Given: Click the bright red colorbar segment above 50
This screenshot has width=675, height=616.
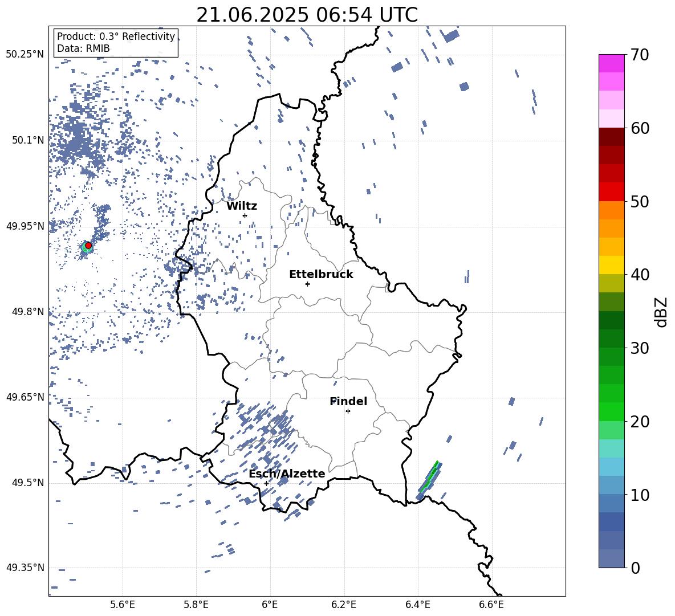Looking at the screenshot, I should pyautogui.click(x=611, y=192).
